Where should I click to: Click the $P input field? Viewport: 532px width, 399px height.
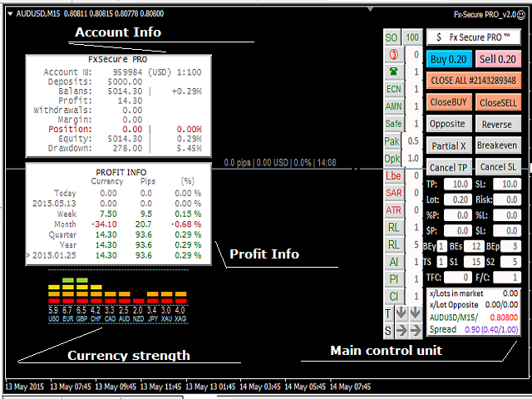(x=458, y=231)
